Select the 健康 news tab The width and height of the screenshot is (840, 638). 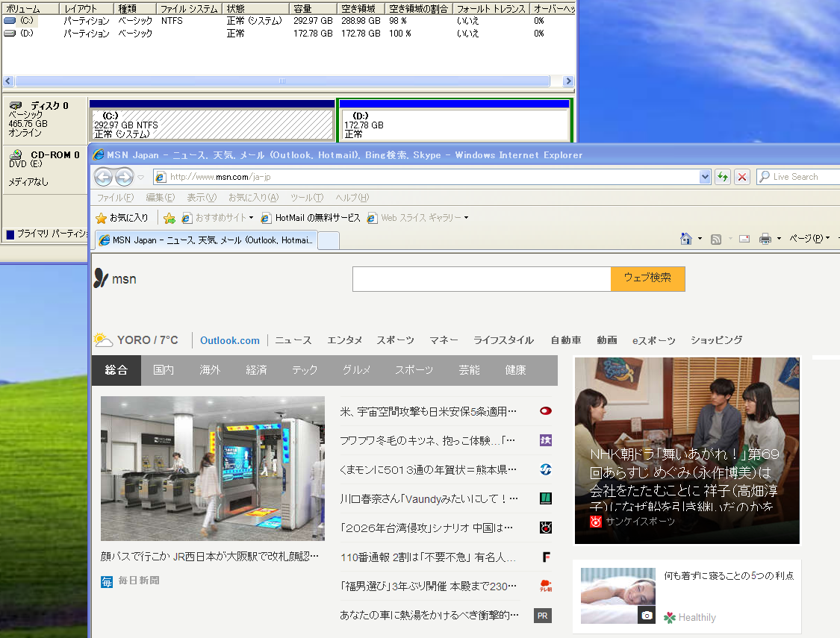[515, 370]
